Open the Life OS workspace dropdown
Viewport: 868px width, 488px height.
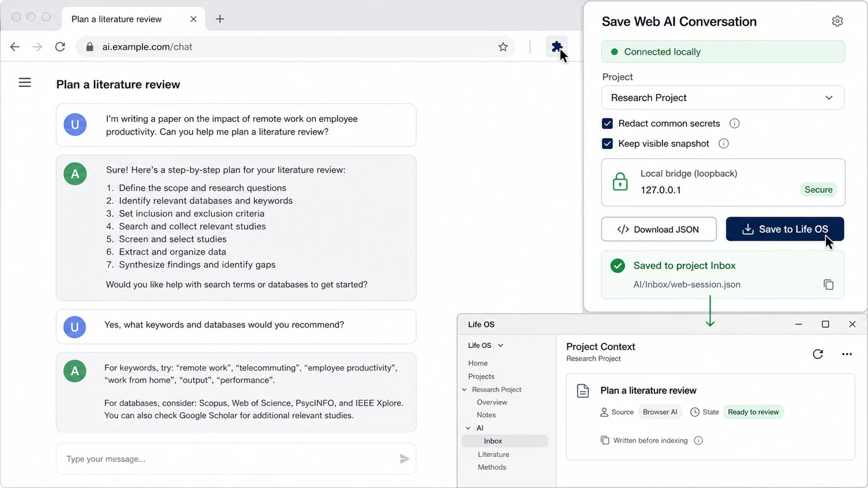tap(486, 345)
